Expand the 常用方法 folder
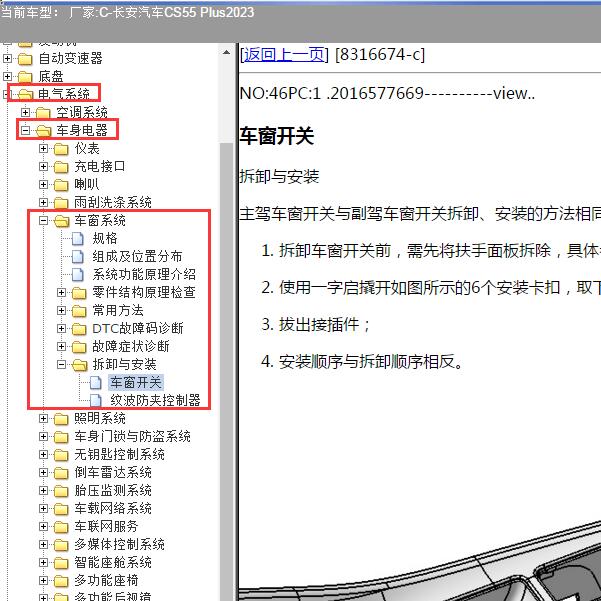 point(61,310)
